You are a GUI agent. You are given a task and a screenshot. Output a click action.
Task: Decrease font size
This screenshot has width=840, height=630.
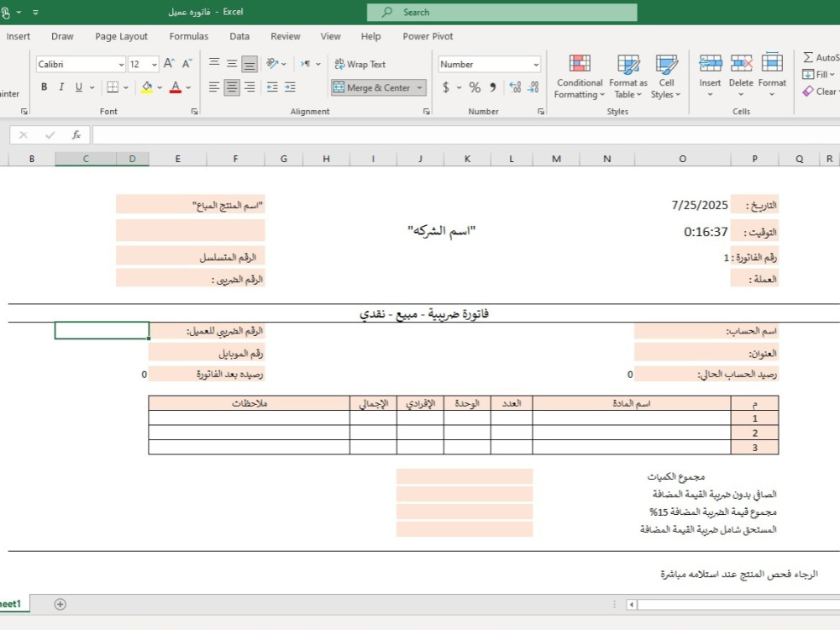pyautogui.click(x=187, y=64)
